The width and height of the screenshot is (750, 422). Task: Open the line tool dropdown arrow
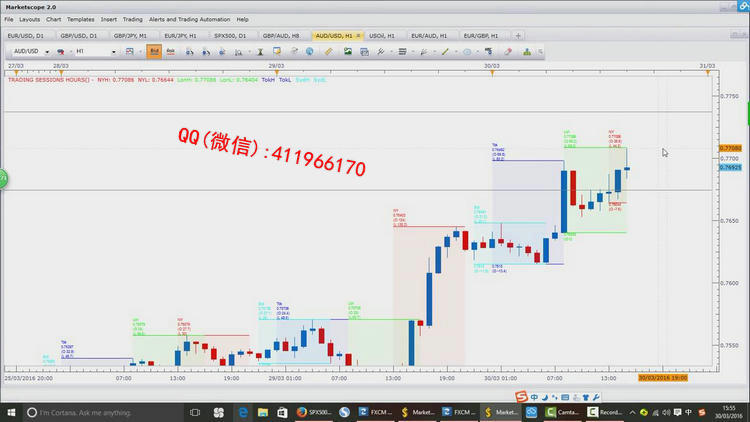tap(456, 52)
